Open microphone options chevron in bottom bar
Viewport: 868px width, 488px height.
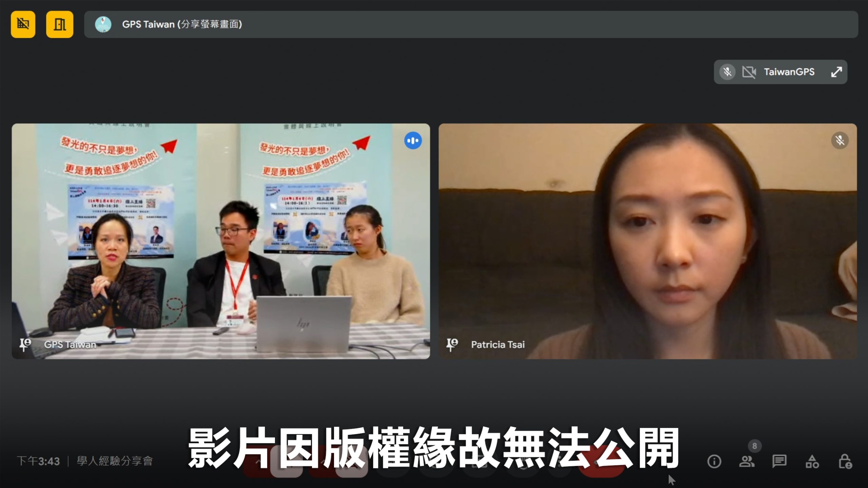point(258,462)
